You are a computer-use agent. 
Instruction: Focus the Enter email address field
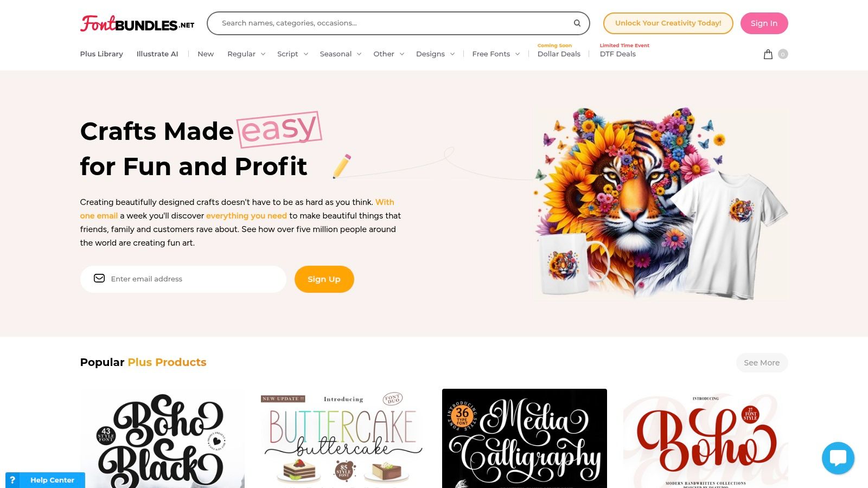click(183, 279)
